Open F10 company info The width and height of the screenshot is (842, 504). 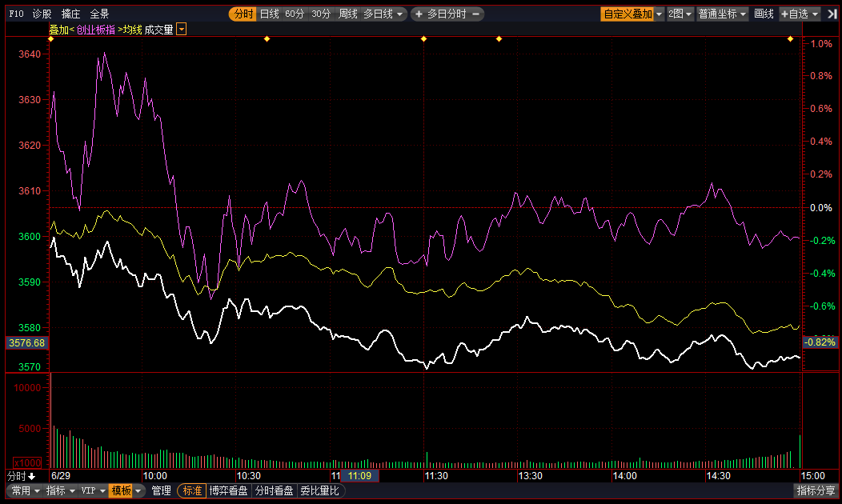15,14
